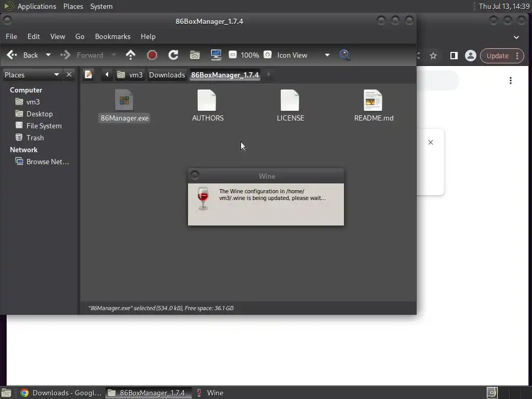Zoom out using the minus icon
532x399 pixels.
(232, 55)
